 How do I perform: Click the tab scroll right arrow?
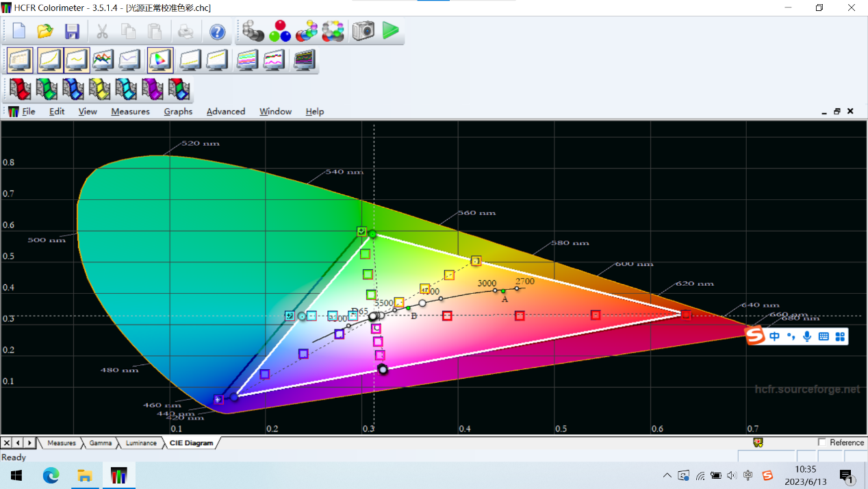click(x=29, y=443)
